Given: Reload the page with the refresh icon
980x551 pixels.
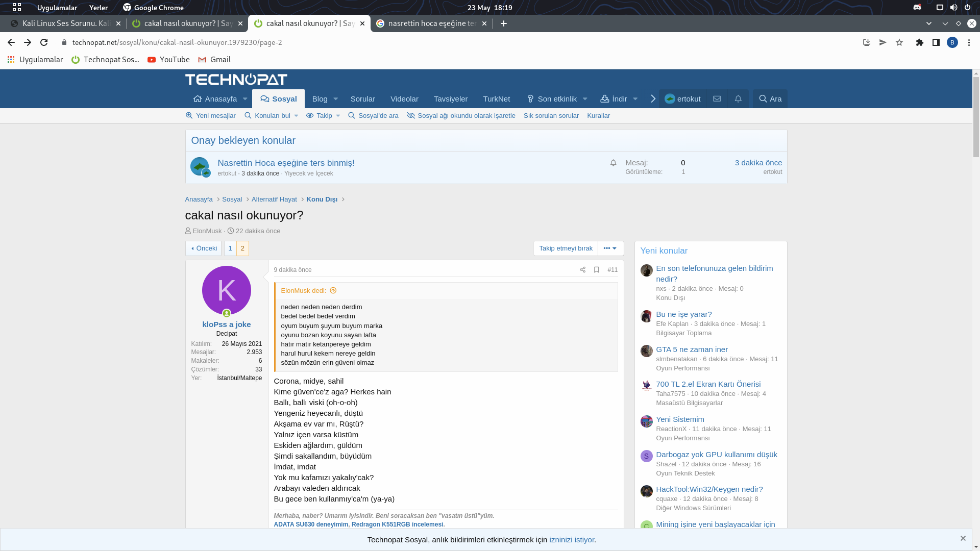Looking at the screenshot, I should (x=44, y=42).
